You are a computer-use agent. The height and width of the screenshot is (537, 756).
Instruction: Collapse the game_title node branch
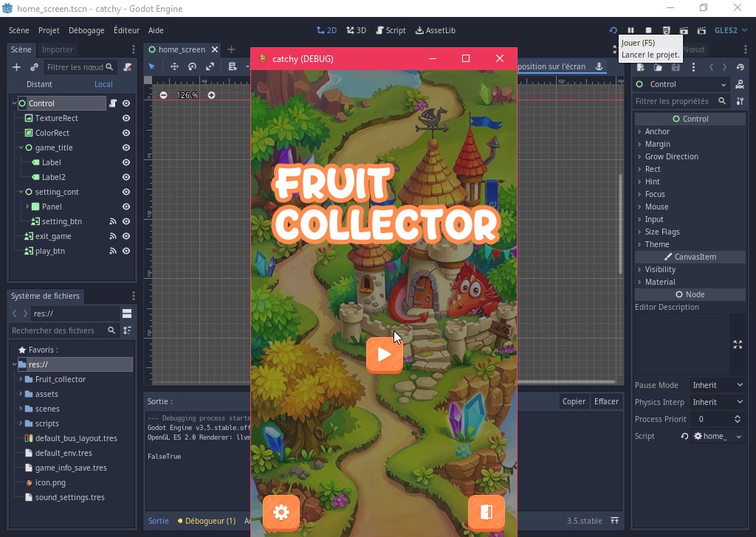pyautogui.click(x=21, y=148)
